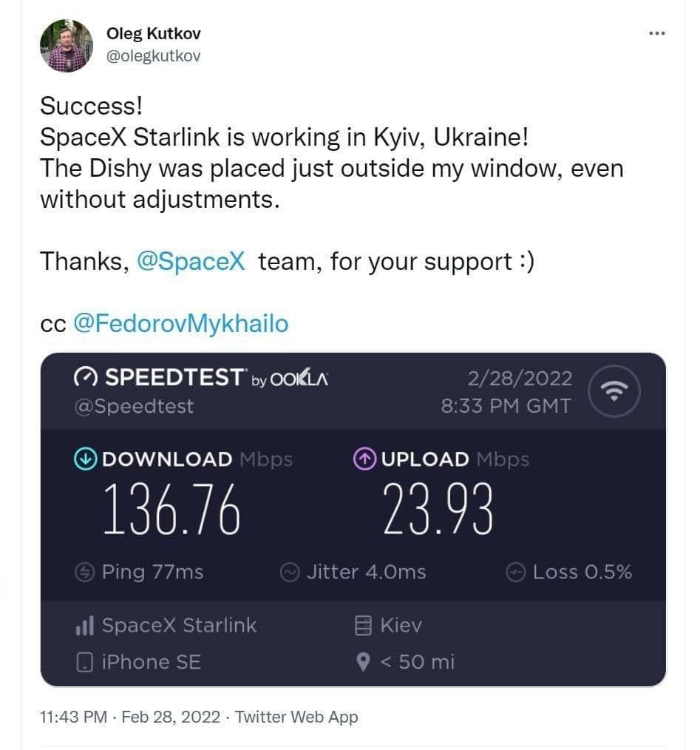Open the @olegkutkov handle link
Screen dimensions: 700x750
tap(154, 56)
